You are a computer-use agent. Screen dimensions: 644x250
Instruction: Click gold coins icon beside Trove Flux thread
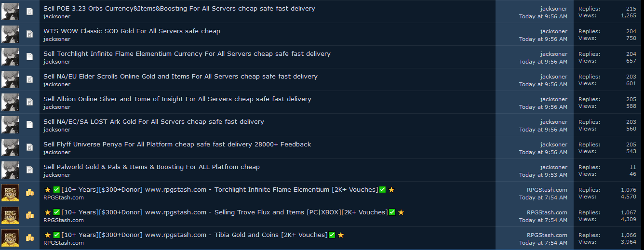coord(30,215)
